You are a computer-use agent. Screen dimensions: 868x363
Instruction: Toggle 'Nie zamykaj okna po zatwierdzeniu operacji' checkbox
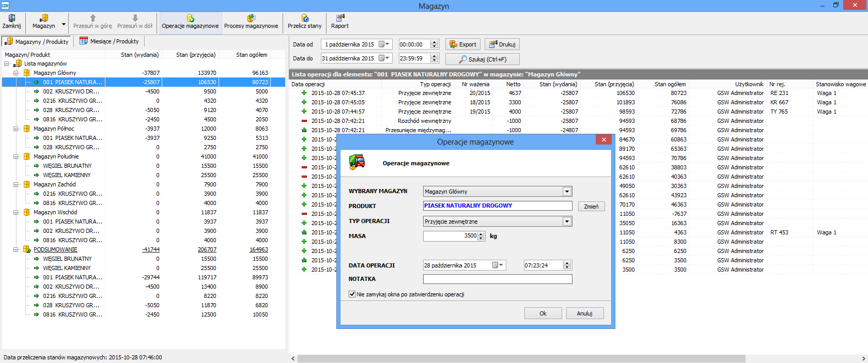point(352,294)
